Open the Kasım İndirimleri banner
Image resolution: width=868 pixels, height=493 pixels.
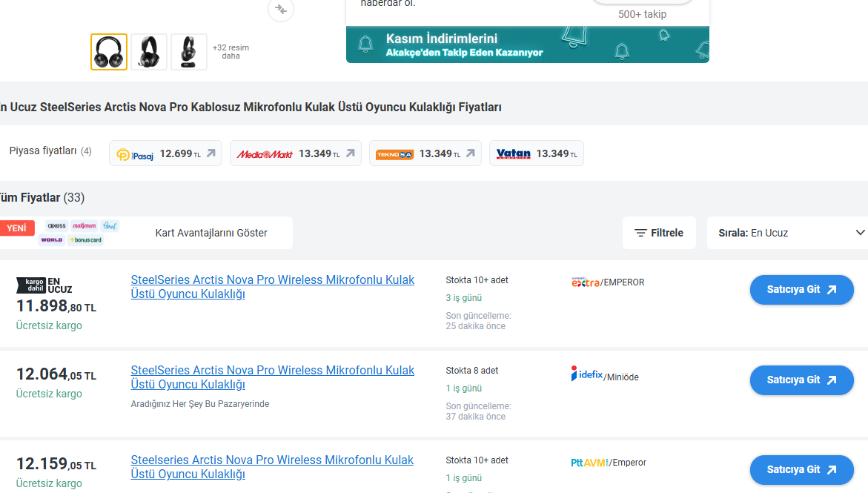click(x=528, y=44)
